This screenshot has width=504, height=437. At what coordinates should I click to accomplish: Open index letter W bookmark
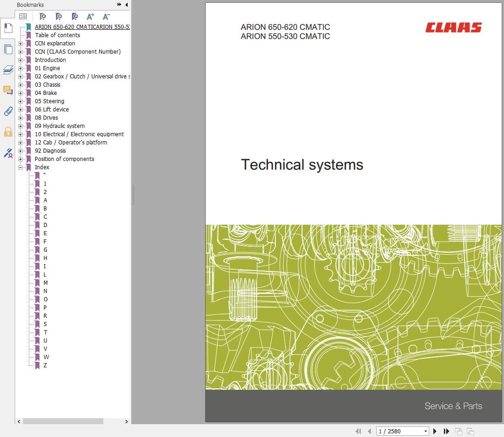(x=46, y=357)
